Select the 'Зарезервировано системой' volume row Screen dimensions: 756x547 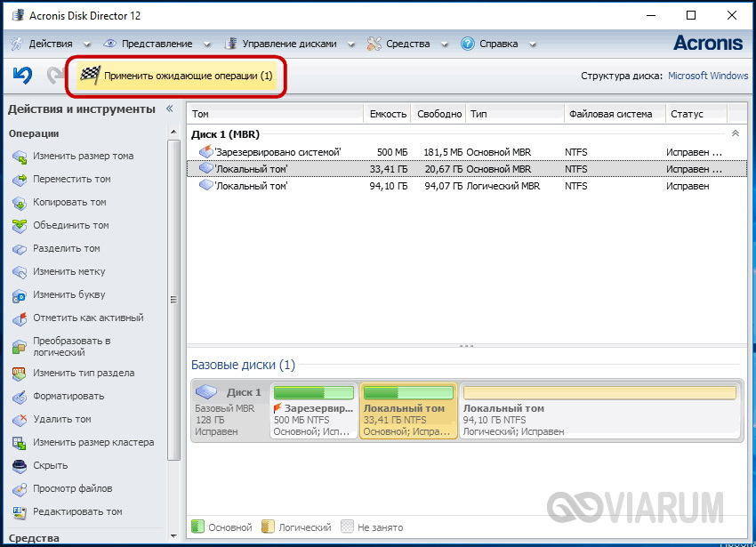[x=277, y=152]
